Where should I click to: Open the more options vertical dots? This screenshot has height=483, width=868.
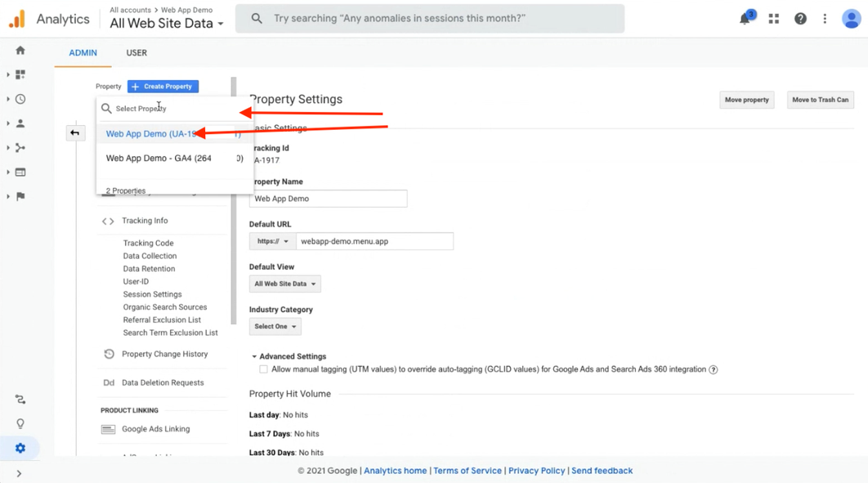825,19
